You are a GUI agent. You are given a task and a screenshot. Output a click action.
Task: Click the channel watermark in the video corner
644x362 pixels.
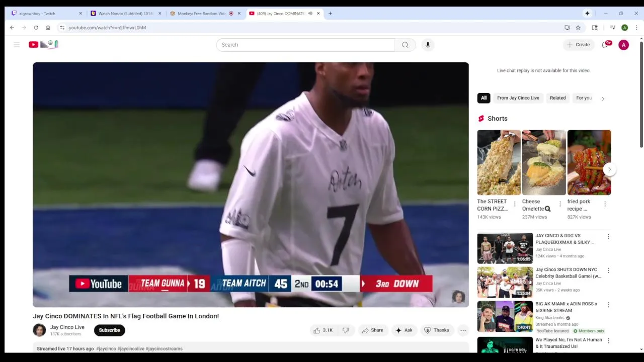pyautogui.click(x=458, y=297)
